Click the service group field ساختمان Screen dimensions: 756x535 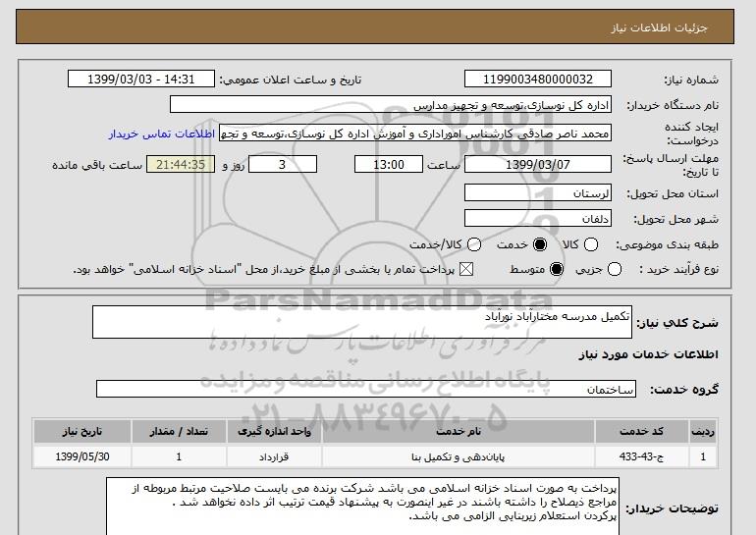(x=366, y=389)
